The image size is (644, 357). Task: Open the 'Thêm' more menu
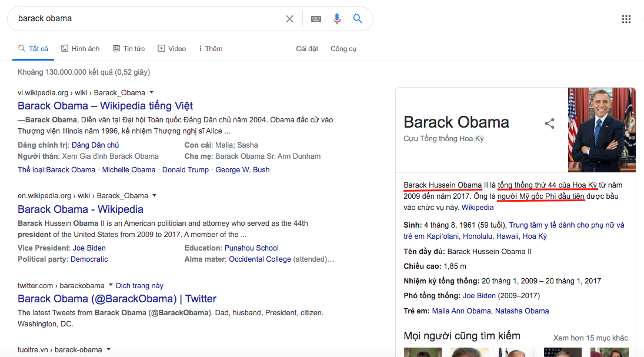point(211,48)
